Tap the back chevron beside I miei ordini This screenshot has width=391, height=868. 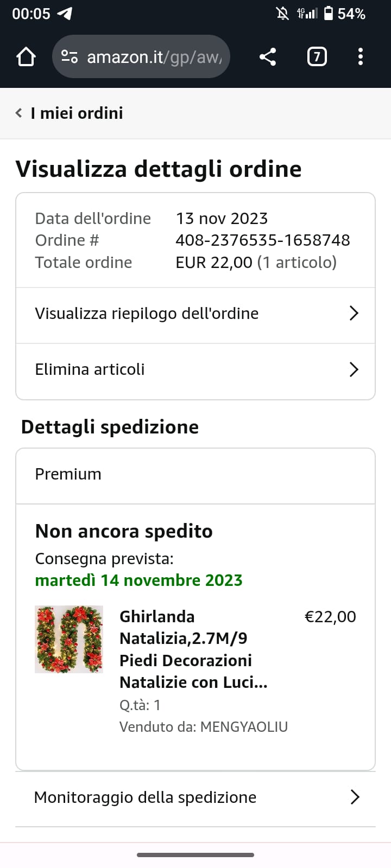(x=19, y=113)
